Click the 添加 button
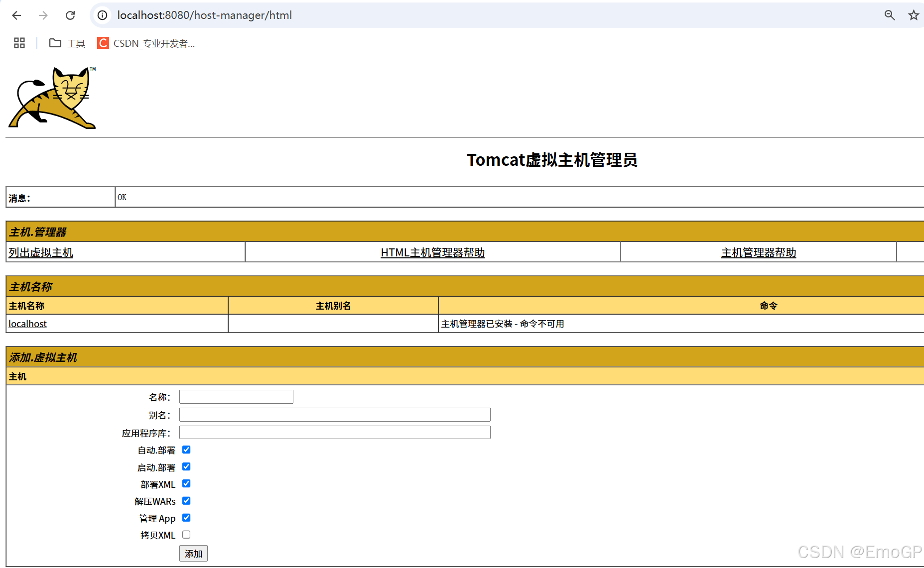The image size is (924, 568). click(x=193, y=554)
